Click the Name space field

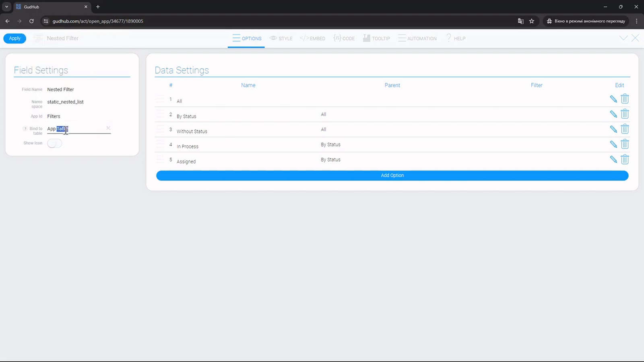point(78,102)
